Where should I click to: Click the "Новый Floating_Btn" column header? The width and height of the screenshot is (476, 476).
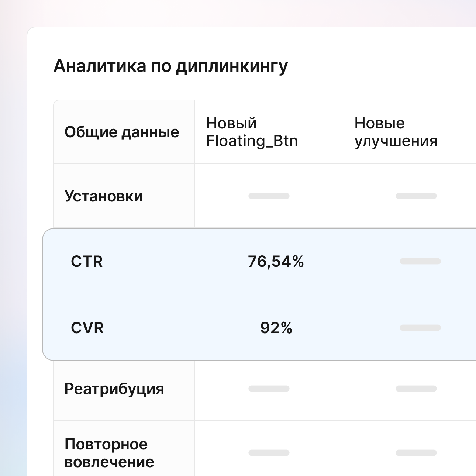(x=252, y=132)
